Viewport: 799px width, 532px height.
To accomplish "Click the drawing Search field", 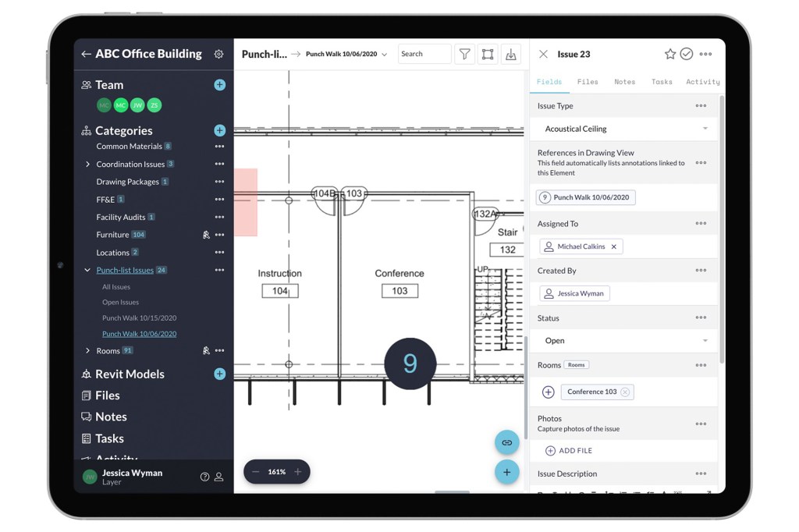I will 424,54.
